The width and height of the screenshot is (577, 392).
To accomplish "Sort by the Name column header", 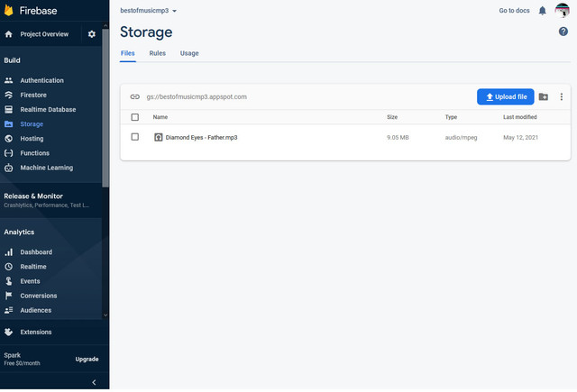I will [x=160, y=117].
